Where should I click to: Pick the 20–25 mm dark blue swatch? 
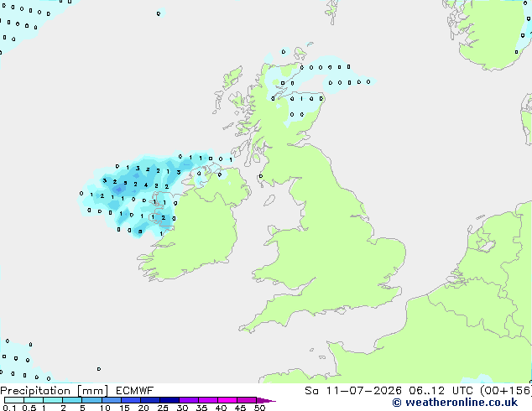click(x=149, y=400)
